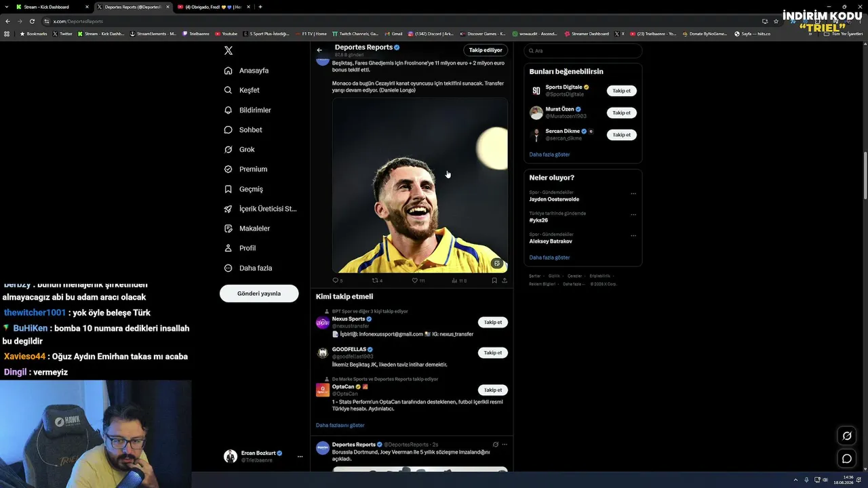Open the #yks26 trend
The height and width of the screenshot is (488, 868).
pyautogui.click(x=538, y=220)
